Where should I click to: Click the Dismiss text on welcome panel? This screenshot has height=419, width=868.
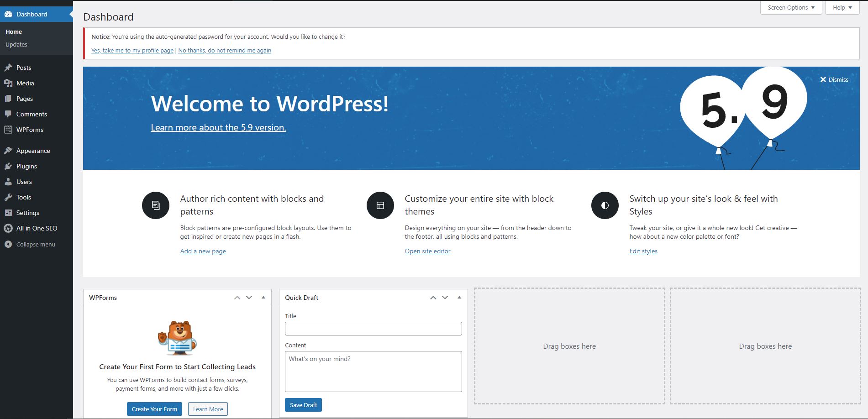pos(838,79)
